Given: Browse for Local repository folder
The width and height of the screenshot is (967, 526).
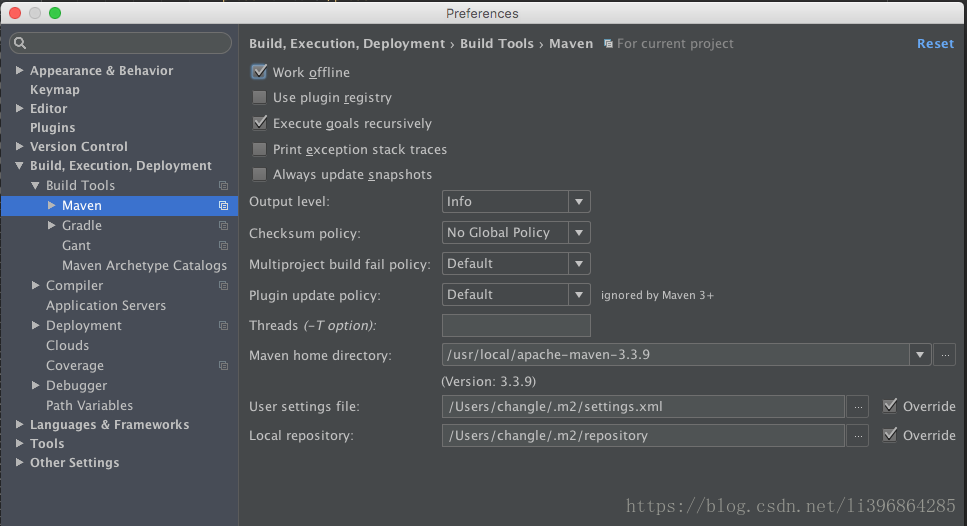Looking at the screenshot, I should pos(858,435).
